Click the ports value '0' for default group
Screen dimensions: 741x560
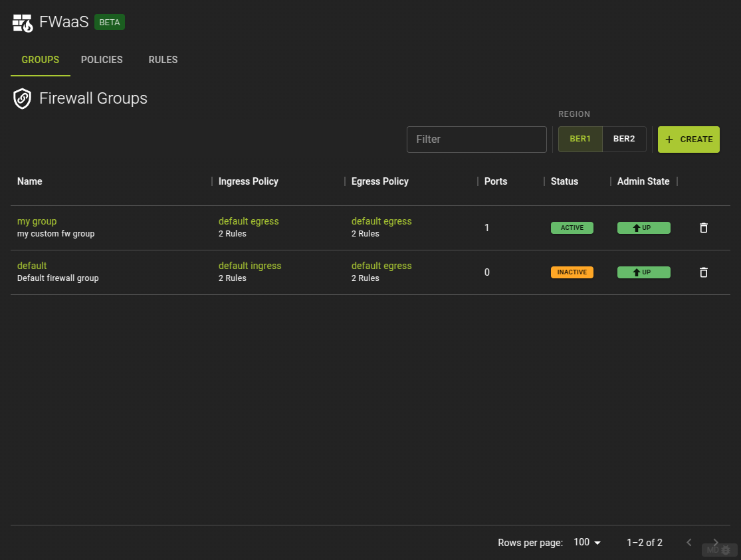pyautogui.click(x=486, y=272)
